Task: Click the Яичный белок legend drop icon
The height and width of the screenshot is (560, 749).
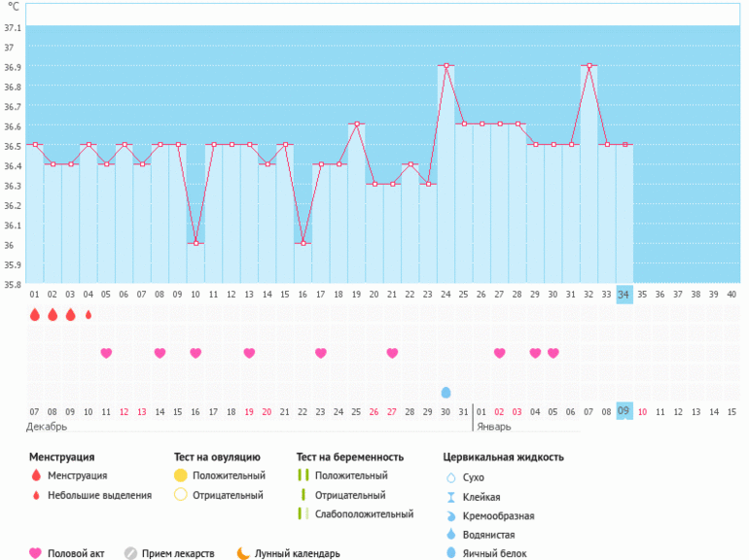Action: pyautogui.click(x=449, y=553)
